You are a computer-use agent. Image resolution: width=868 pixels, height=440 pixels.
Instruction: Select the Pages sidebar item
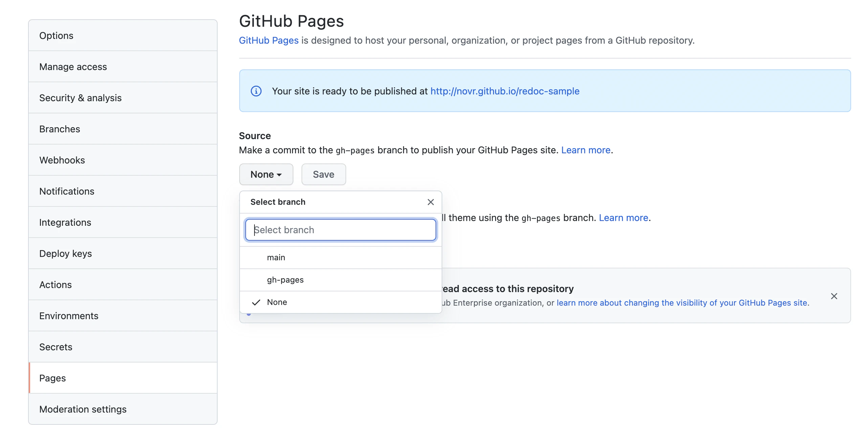tap(123, 378)
